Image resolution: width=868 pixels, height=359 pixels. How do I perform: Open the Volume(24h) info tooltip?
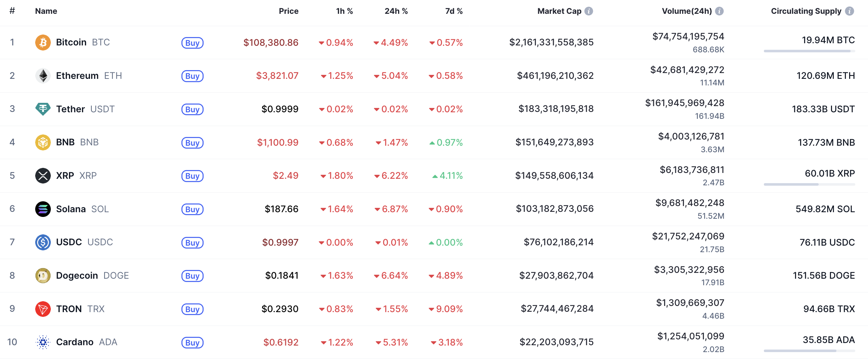(x=719, y=11)
